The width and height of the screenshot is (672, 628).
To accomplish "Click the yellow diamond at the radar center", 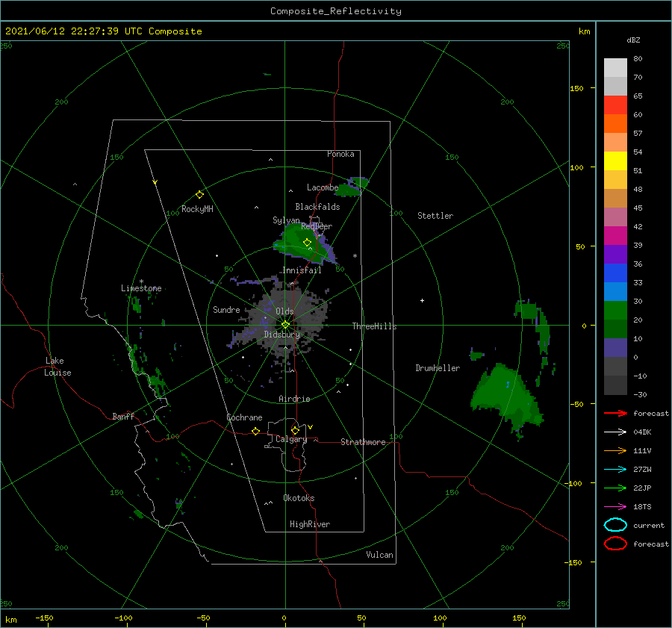I will [285, 325].
